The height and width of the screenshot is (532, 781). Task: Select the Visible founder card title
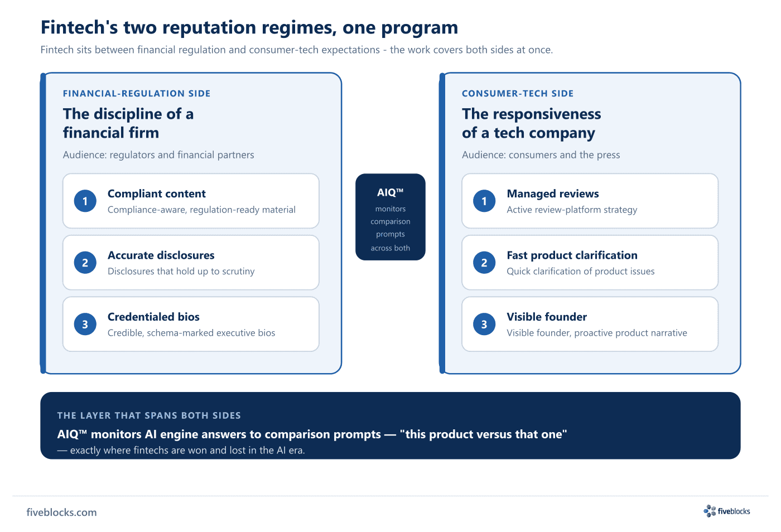click(x=547, y=317)
